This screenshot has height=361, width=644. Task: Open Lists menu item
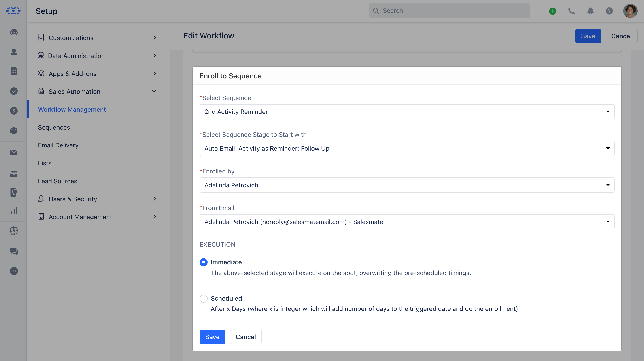(x=45, y=163)
